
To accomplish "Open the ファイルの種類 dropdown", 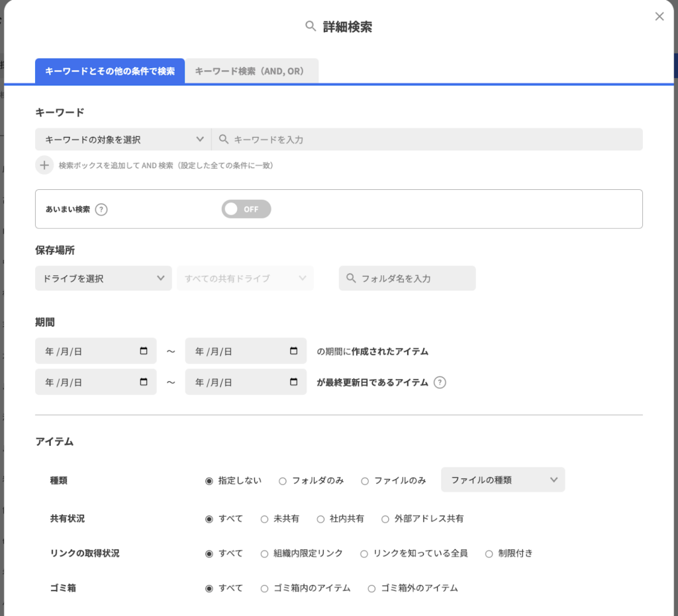I will tap(503, 480).
